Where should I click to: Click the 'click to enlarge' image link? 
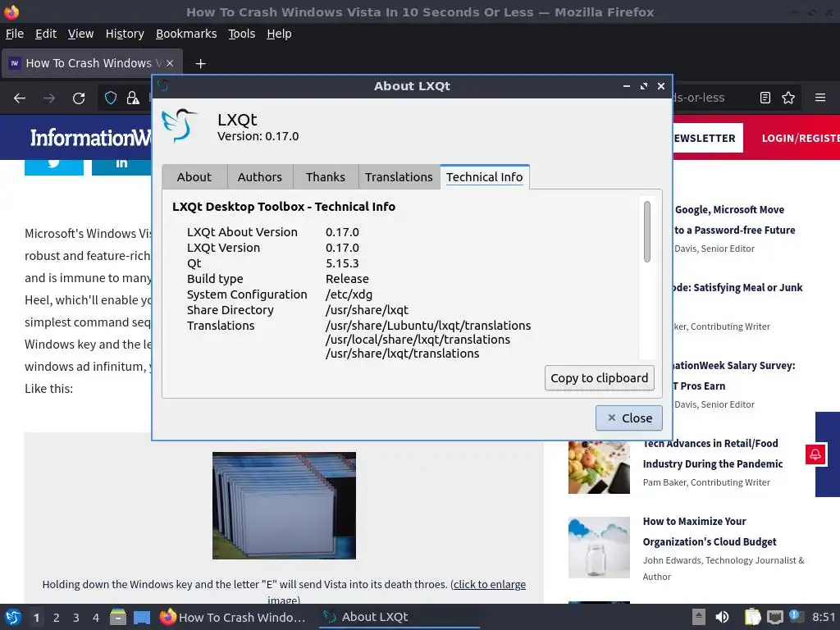(490, 584)
